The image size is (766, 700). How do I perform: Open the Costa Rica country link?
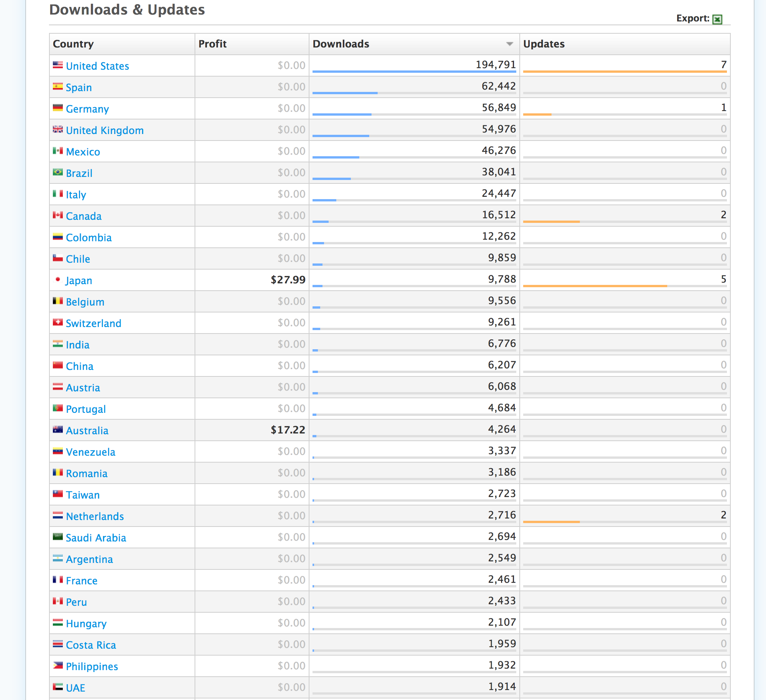point(91,645)
